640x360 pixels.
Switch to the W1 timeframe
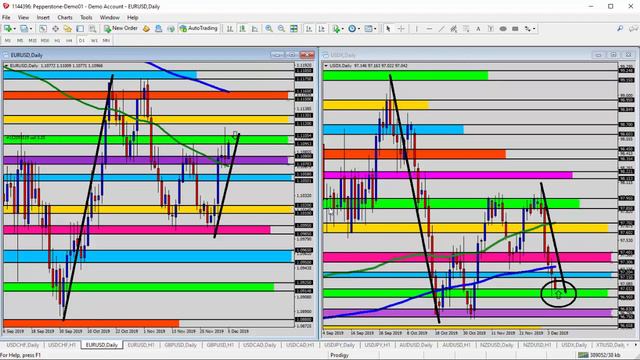coord(94,40)
